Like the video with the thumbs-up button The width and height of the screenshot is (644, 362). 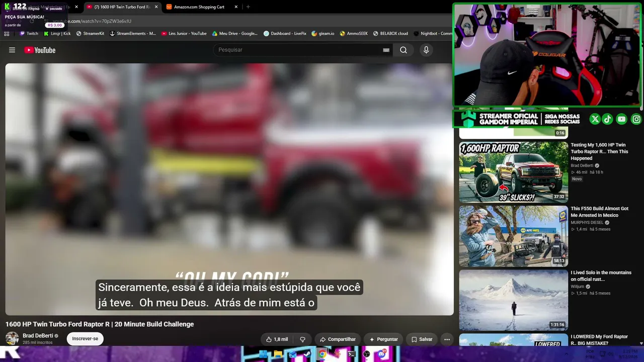(277, 339)
